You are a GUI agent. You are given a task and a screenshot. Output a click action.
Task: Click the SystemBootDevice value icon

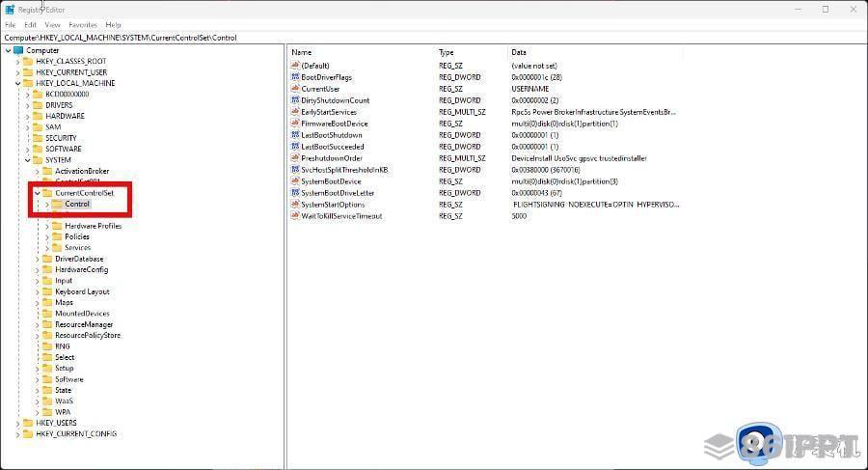click(295, 181)
